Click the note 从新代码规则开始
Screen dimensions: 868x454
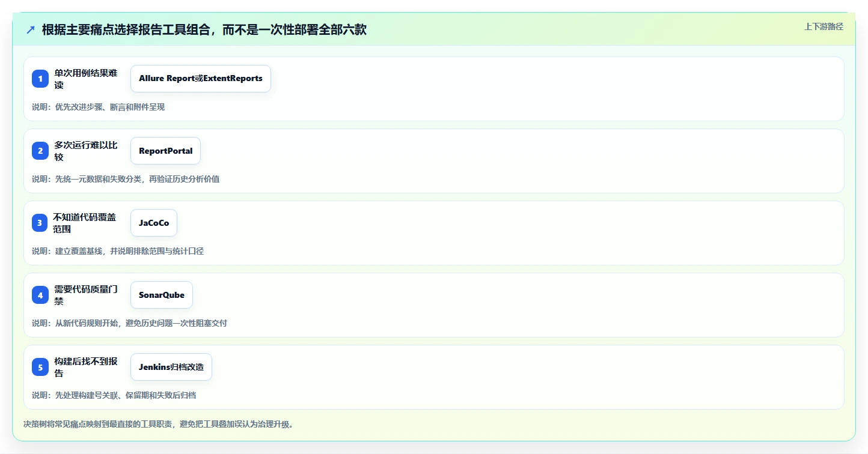click(x=87, y=323)
